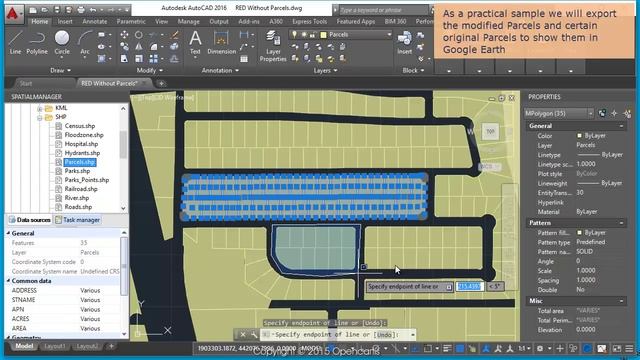Toggle layer freeze sun icon
This screenshot has width=640, height=360.
tap(304, 35)
